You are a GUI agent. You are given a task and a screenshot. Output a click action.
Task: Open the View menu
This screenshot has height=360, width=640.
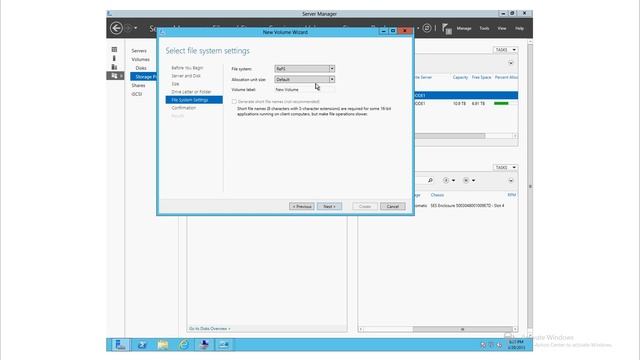click(x=502, y=29)
